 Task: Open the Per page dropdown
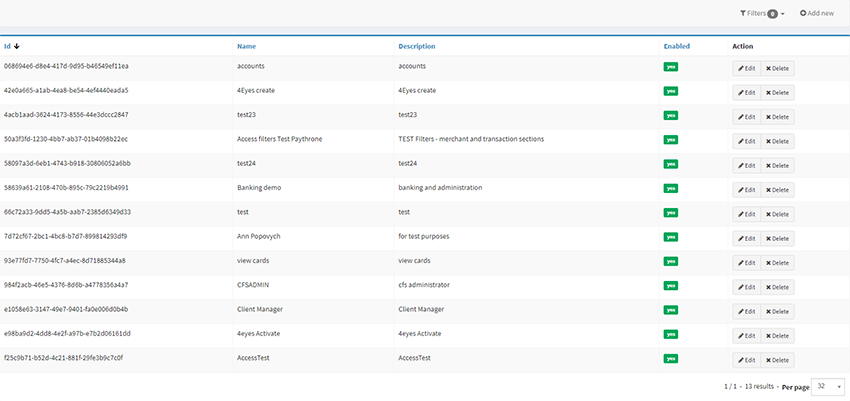[x=829, y=386]
